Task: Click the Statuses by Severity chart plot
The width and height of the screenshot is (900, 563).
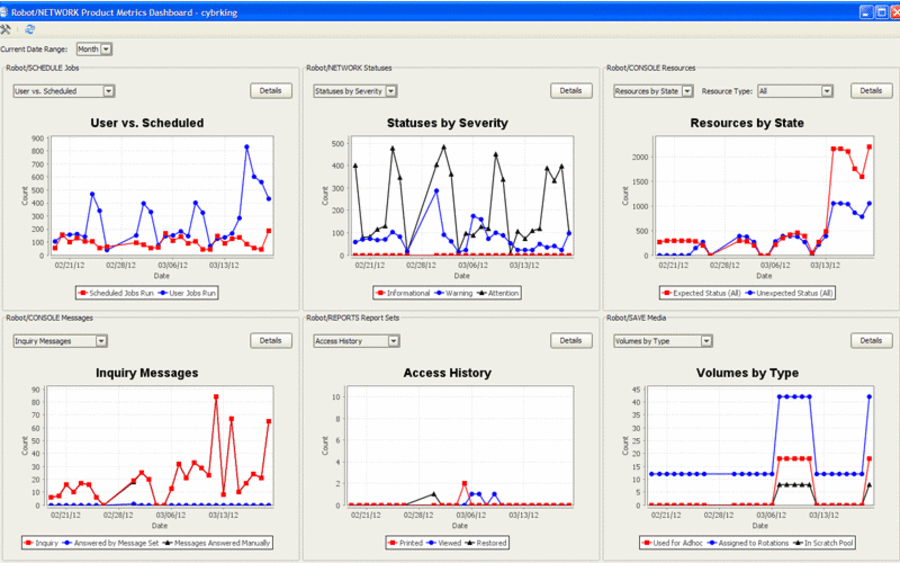Action: [462, 196]
